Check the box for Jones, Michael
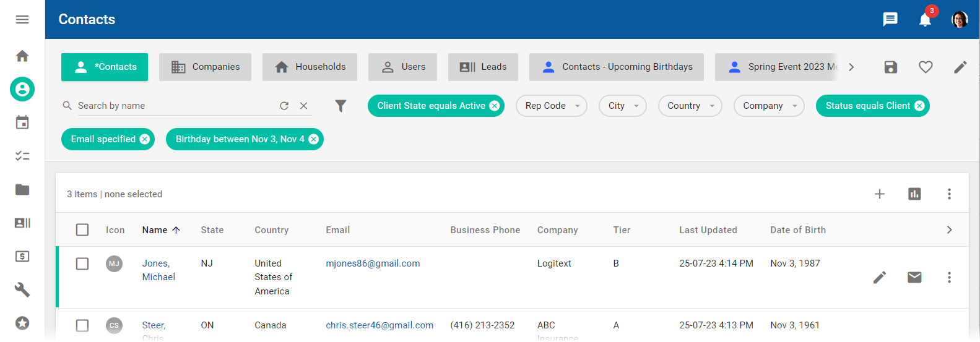980x342 pixels. click(82, 263)
